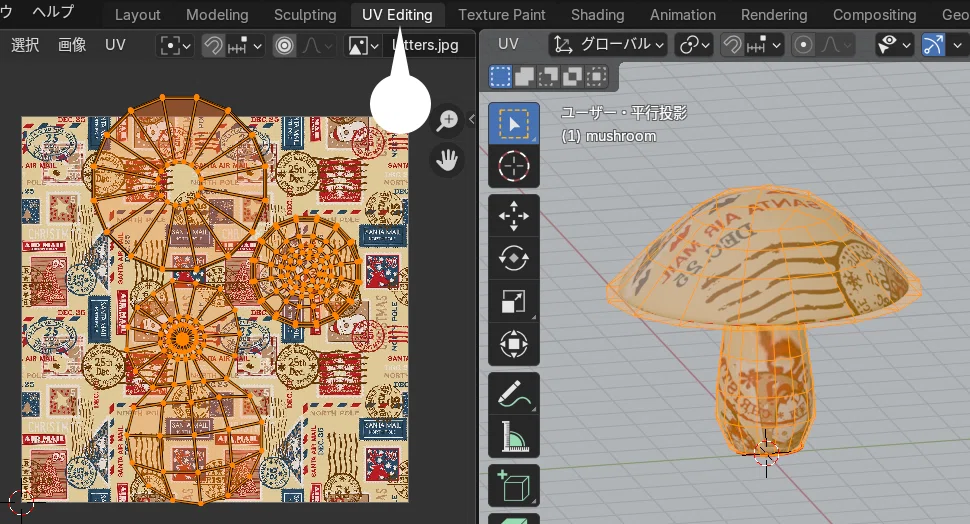Switch to the UV Editing workspace tab
The width and height of the screenshot is (970, 524).
[x=397, y=15]
